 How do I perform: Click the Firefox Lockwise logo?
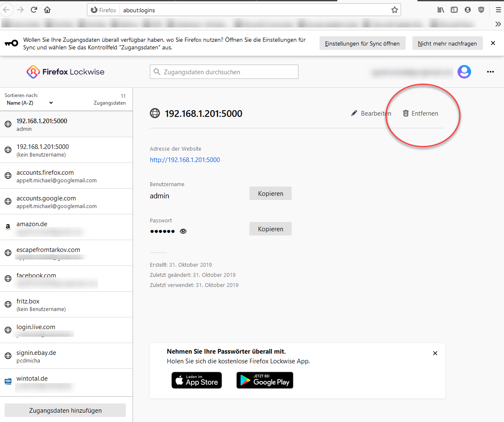(x=65, y=72)
